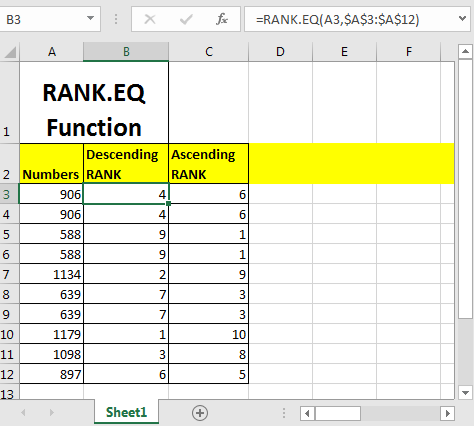The image size is (474, 426).
Task: Expand the formula bar chevron
Action: point(462,18)
